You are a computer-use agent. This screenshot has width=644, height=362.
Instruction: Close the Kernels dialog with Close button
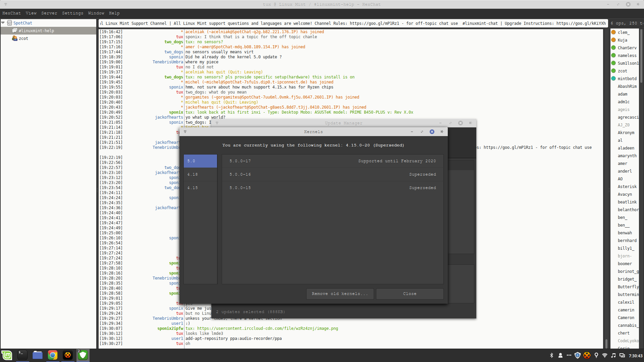[x=410, y=294]
